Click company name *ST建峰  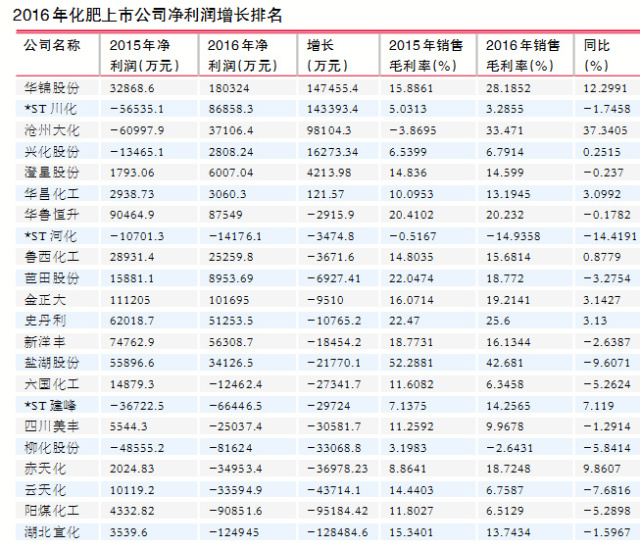[50, 406]
